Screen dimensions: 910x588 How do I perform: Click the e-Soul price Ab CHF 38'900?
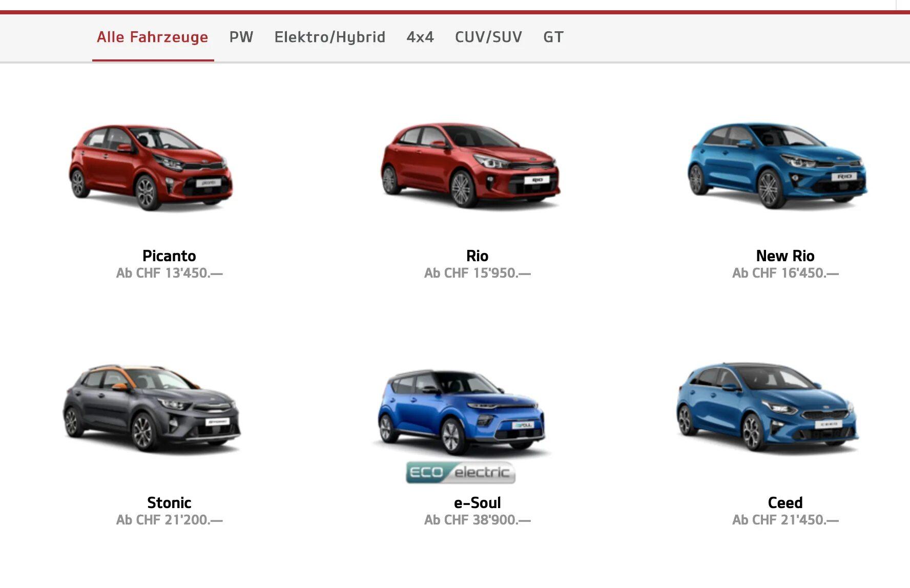(477, 520)
